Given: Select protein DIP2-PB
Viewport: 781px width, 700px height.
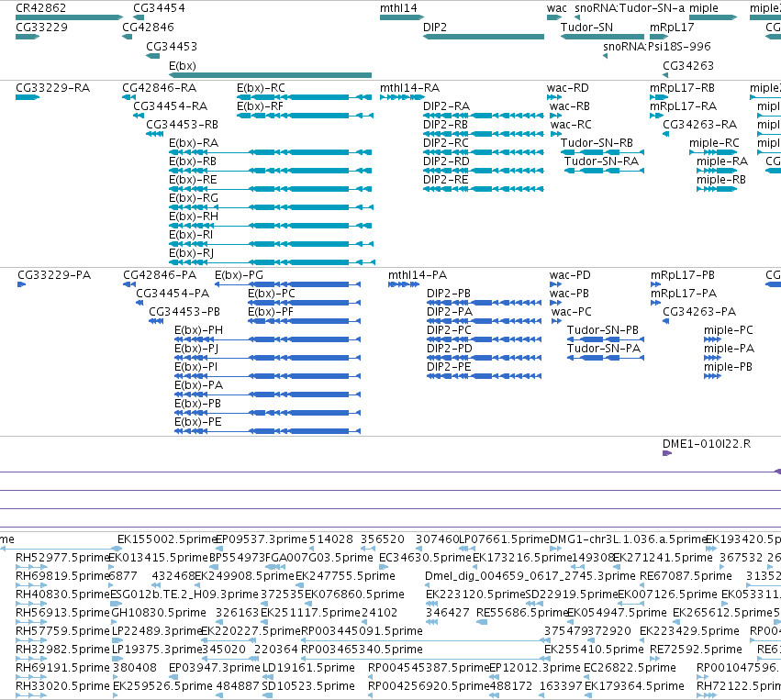Looking at the screenshot, I should pos(485,303).
